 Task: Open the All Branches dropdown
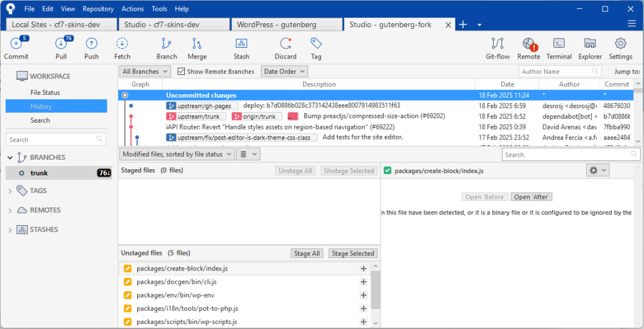[x=145, y=72]
